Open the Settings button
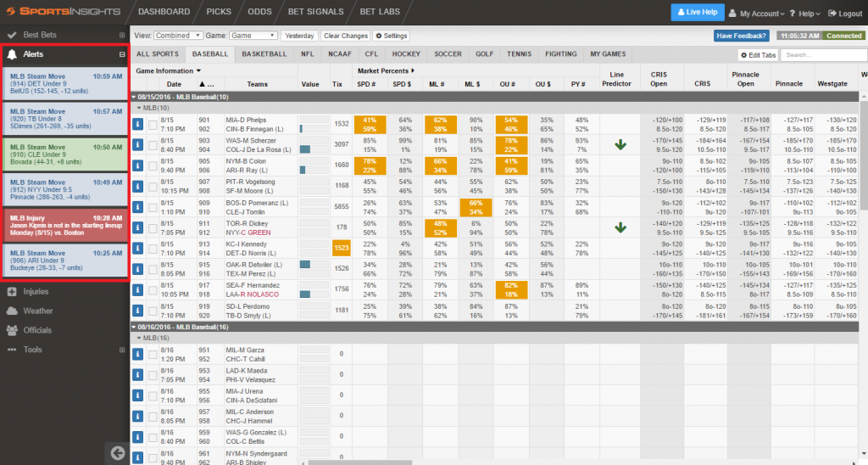This screenshot has height=465, width=868. [391, 36]
